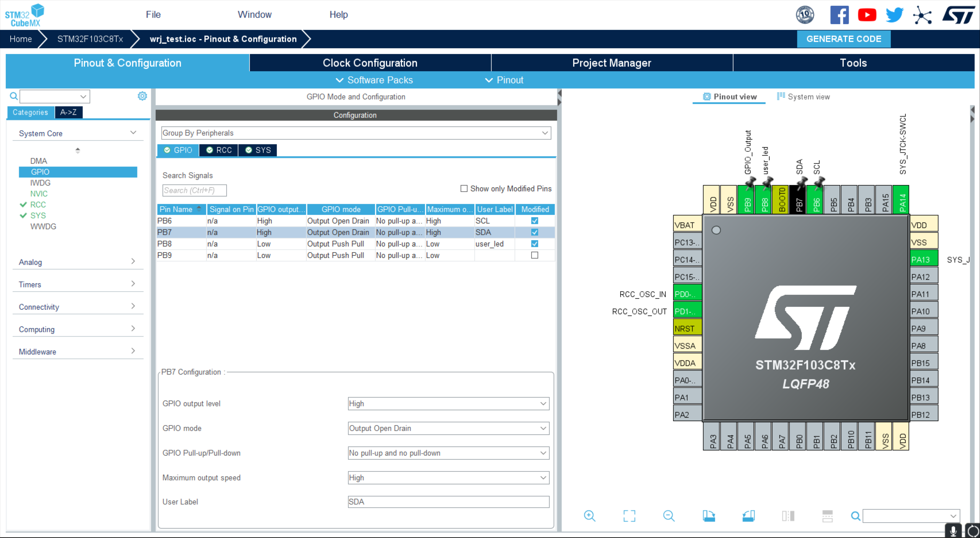Open the Software Packs menu

(x=374, y=80)
